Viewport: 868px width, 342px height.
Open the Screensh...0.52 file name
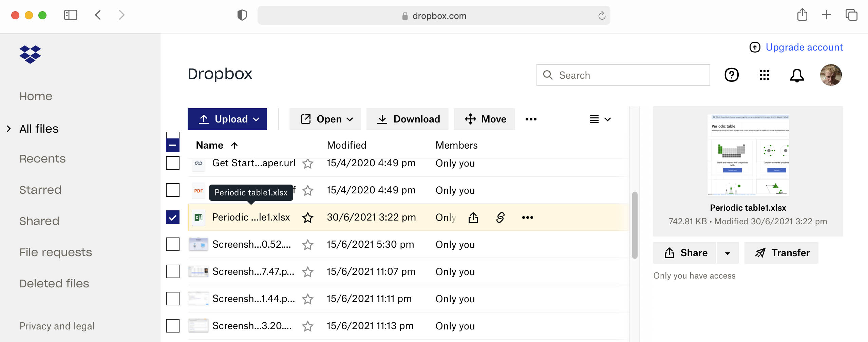[251, 245]
